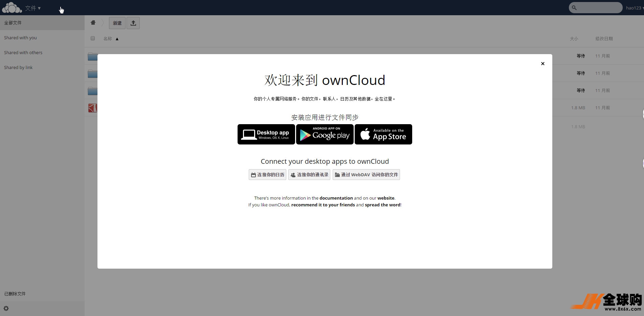The width and height of the screenshot is (644, 316).
Task: Open Shared with others section
Action: tap(42, 52)
